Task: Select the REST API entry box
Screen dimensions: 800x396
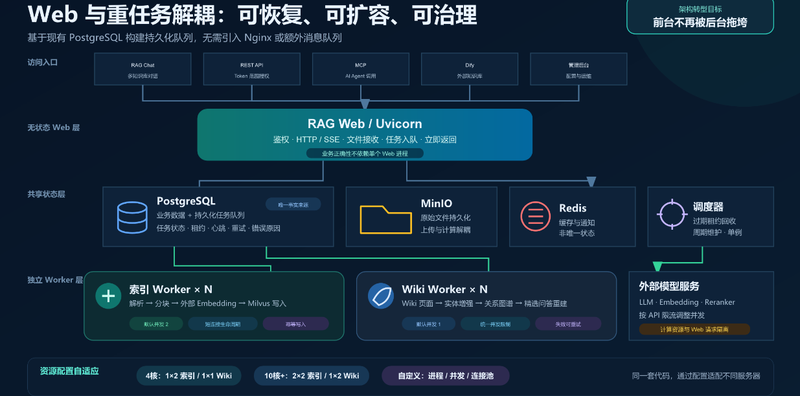Action: [x=252, y=69]
